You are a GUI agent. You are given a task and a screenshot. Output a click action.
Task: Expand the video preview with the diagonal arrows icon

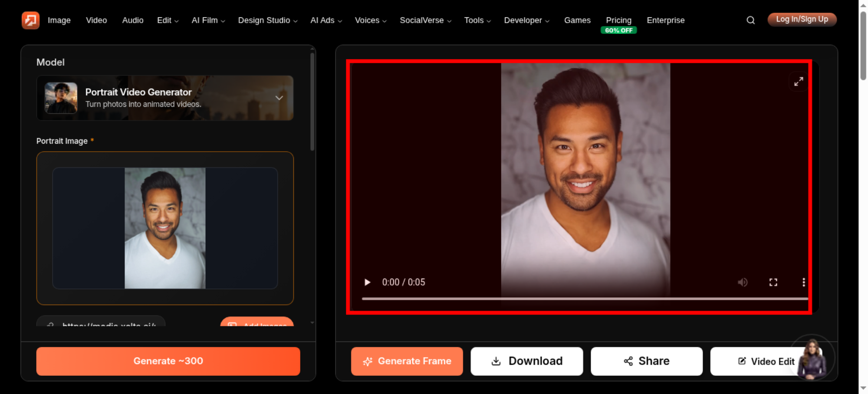[799, 82]
